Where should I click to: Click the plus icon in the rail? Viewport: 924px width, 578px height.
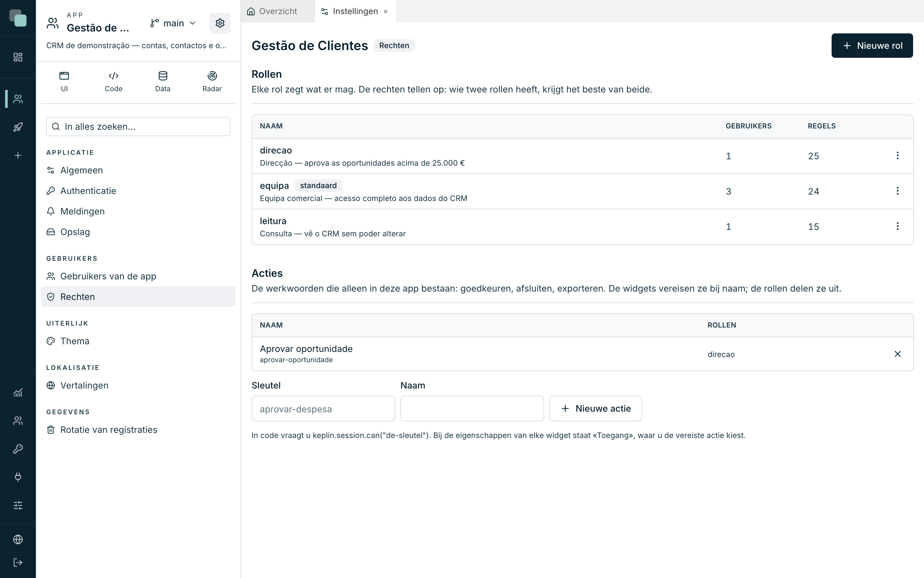pyautogui.click(x=18, y=156)
